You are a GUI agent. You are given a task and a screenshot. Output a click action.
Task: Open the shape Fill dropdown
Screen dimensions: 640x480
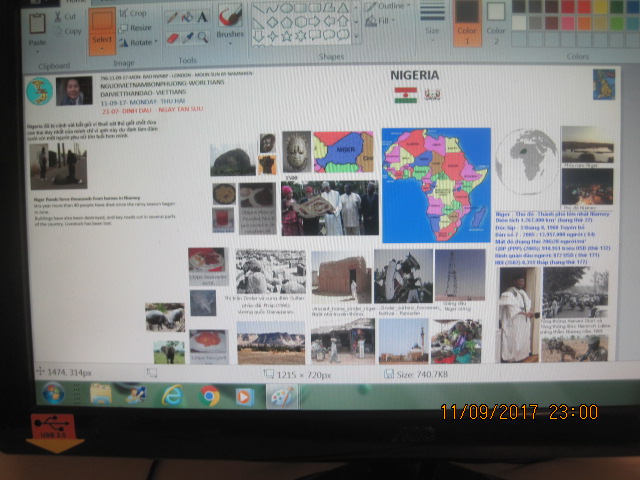tap(380, 20)
